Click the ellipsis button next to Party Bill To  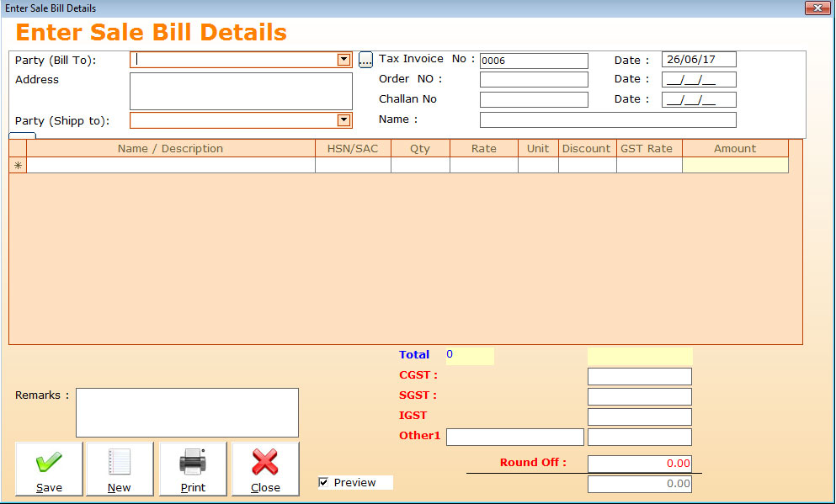tap(365, 60)
